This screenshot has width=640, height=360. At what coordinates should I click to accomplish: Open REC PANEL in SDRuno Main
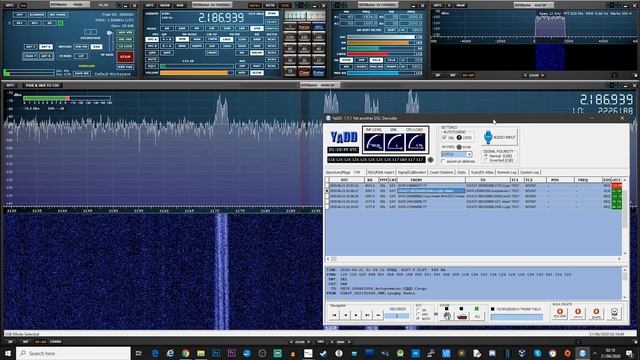tap(58, 15)
